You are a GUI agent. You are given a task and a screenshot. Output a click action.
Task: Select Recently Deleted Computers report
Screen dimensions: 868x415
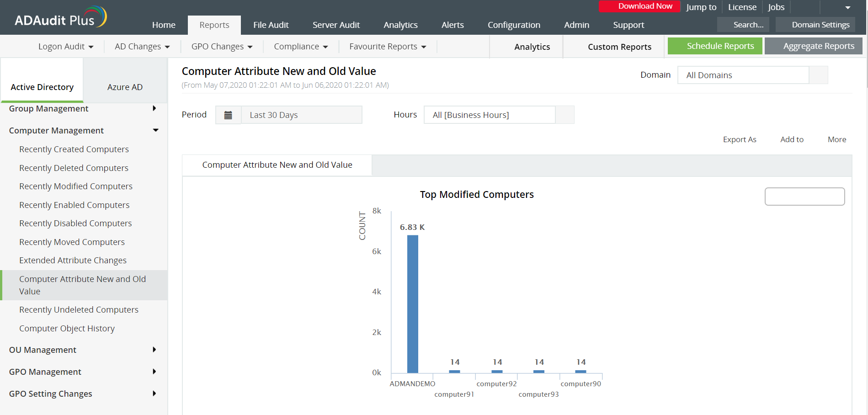tap(74, 168)
